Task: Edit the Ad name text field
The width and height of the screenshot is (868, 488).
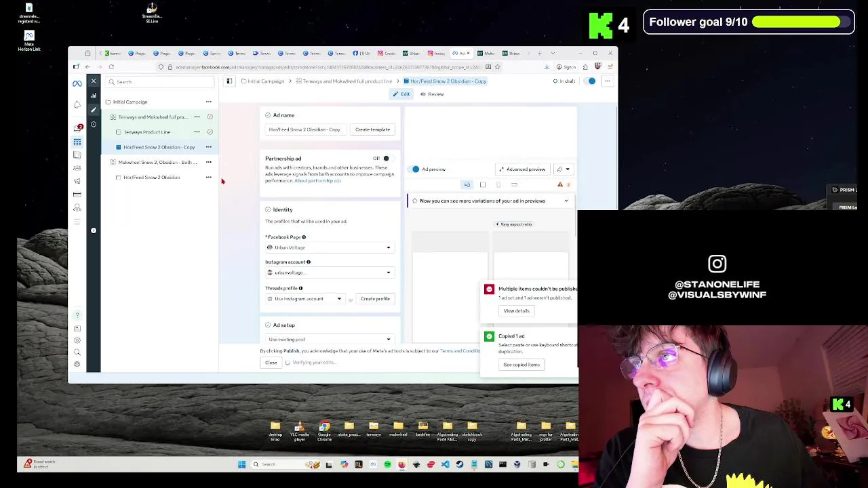Action: pos(304,129)
